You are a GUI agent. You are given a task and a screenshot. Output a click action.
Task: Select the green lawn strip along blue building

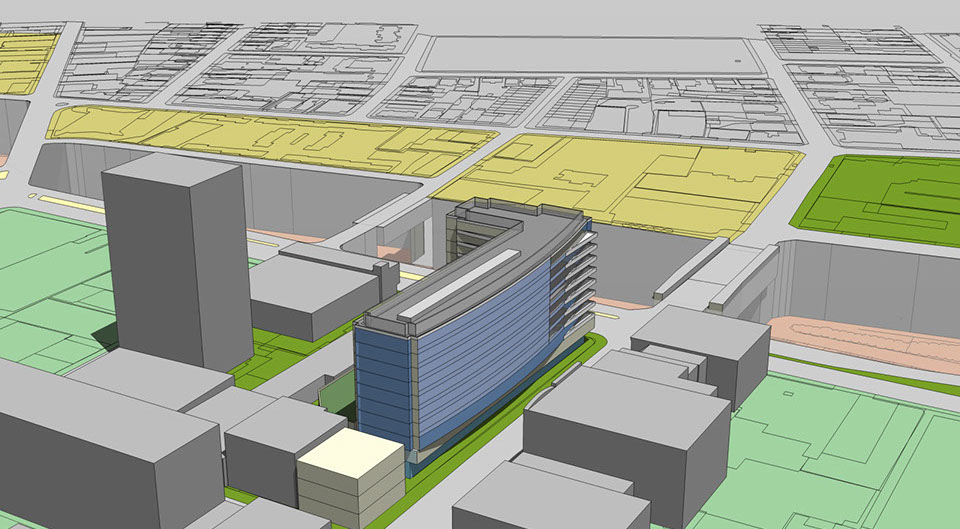click(510, 420)
